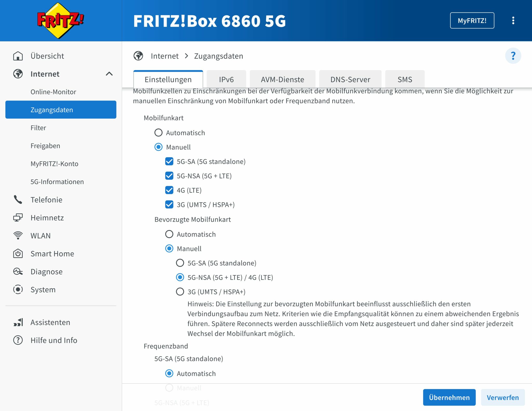Open the three-dot menu top right

(513, 20)
